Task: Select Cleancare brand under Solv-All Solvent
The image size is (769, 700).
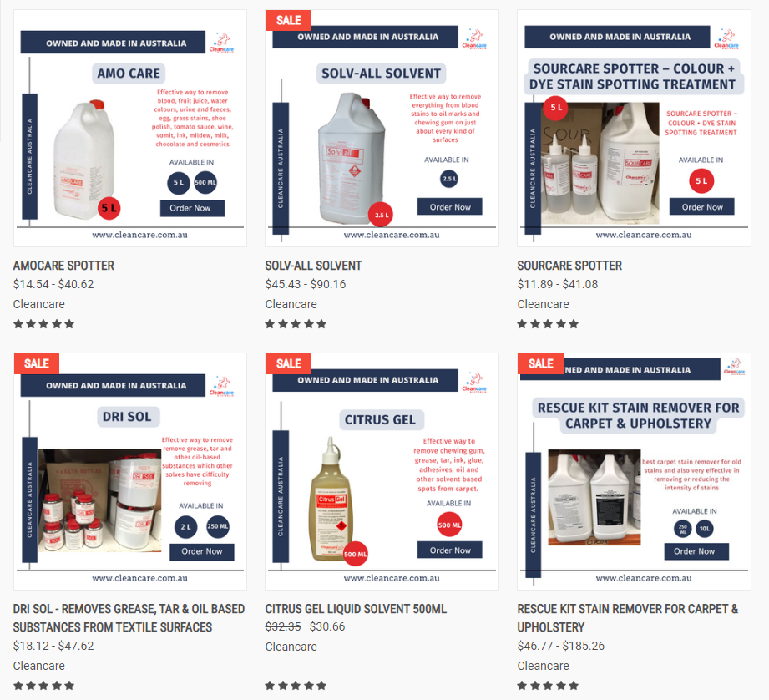Action: pyautogui.click(x=291, y=304)
